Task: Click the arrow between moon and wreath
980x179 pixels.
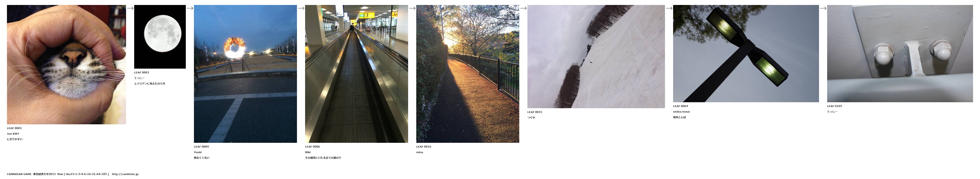Action: pos(190,8)
